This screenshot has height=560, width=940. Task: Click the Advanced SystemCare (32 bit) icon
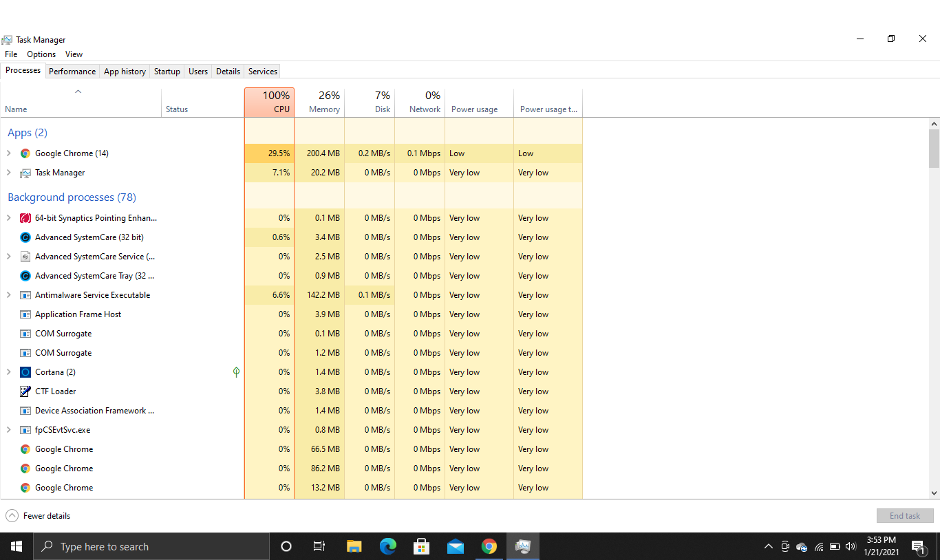[x=25, y=237]
